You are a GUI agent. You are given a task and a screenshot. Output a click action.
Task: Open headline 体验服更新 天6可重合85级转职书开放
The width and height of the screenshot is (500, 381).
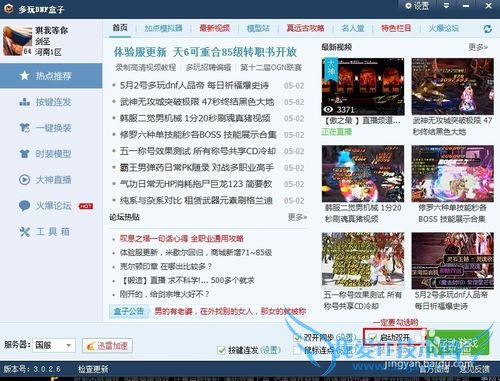click(x=205, y=52)
